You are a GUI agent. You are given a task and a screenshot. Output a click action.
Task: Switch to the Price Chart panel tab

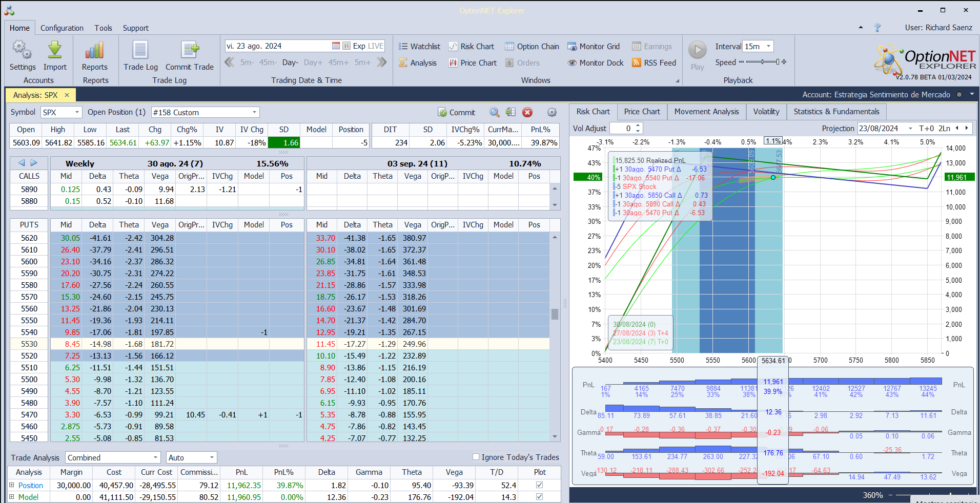642,112
